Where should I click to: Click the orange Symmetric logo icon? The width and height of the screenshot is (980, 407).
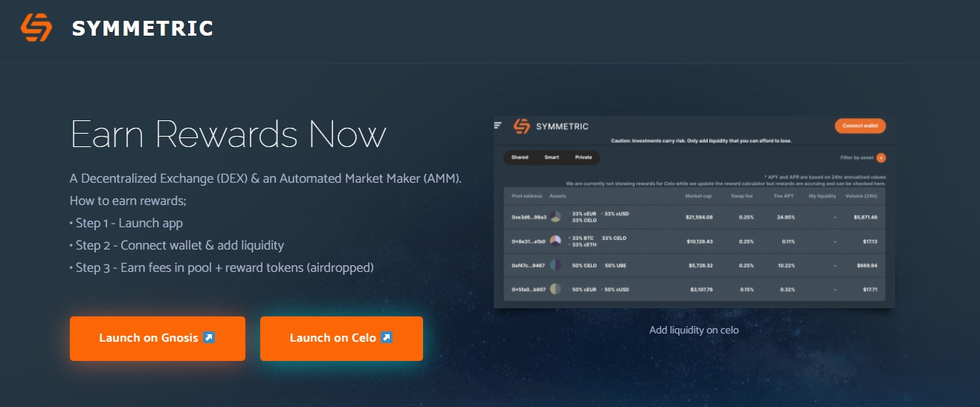tap(36, 28)
